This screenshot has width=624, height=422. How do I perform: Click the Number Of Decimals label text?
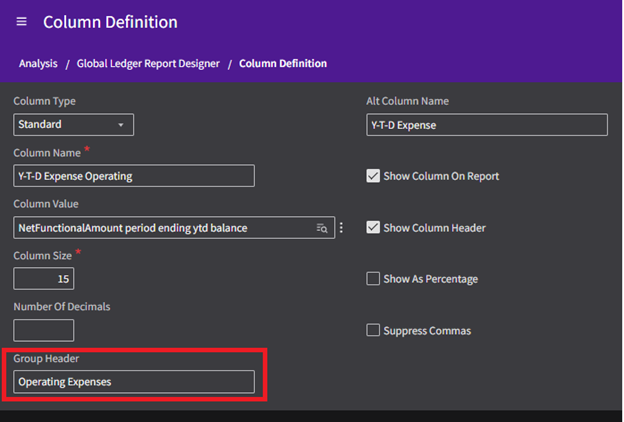click(62, 306)
